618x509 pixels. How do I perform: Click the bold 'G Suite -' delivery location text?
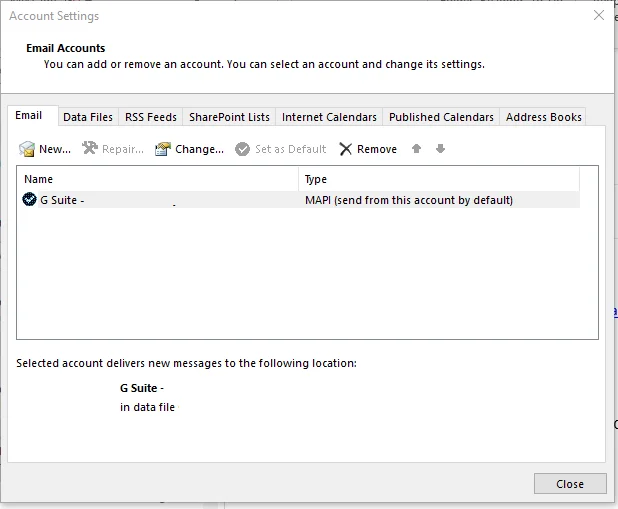[x=142, y=388]
